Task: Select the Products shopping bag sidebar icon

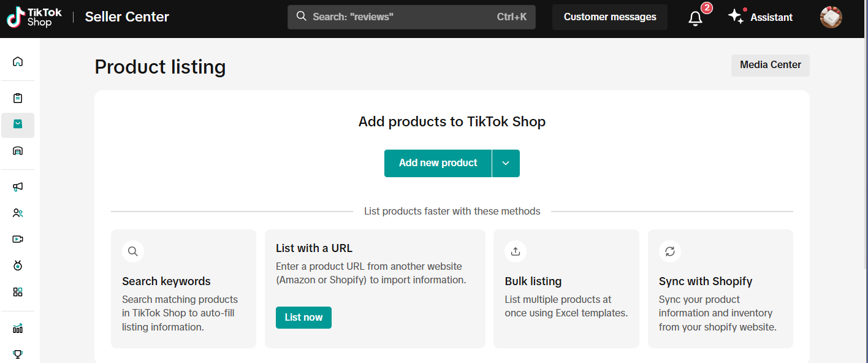Action: click(x=18, y=124)
